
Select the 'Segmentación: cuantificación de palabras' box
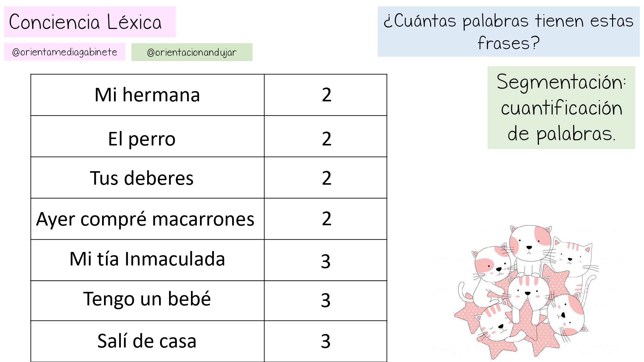(x=561, y=107)
